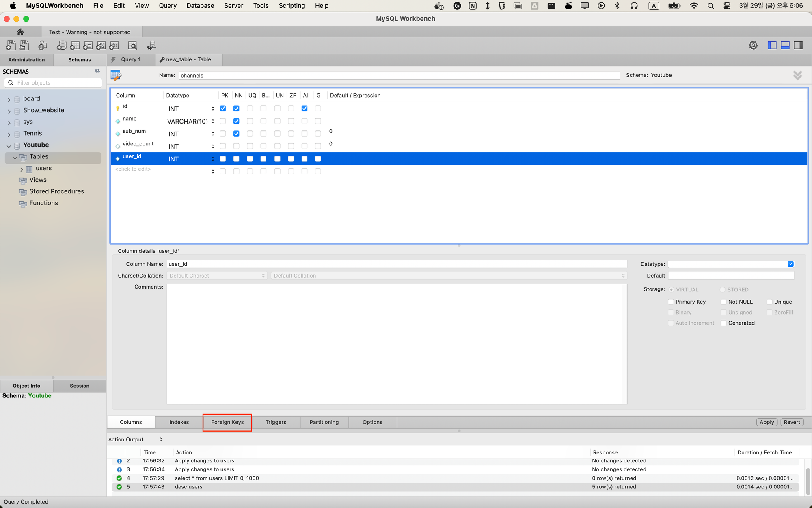This screenshot has height=508, width=812.
Task: Click the new SQL tab icon
Action: click(x=11, y=45)
